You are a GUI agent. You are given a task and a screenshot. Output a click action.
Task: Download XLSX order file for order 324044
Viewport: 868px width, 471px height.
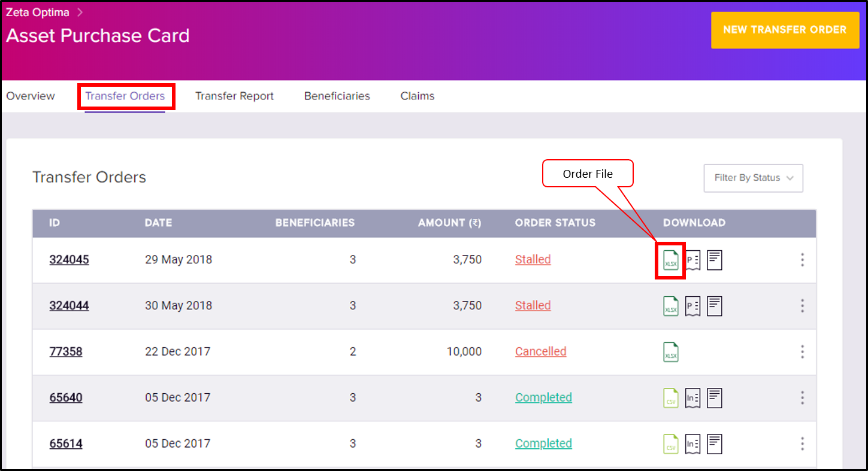(671, 306)
